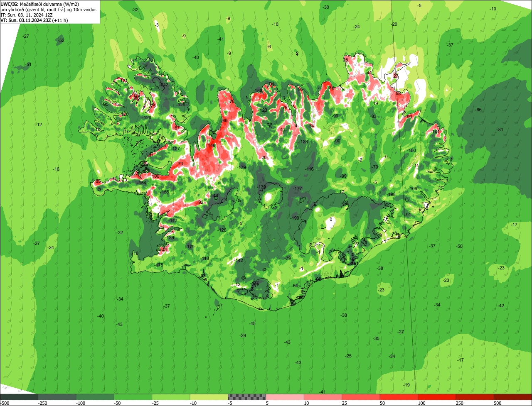Click the -52 value on the map
The height and width of the screenshot is (406, 532).
tap(61, 40)
